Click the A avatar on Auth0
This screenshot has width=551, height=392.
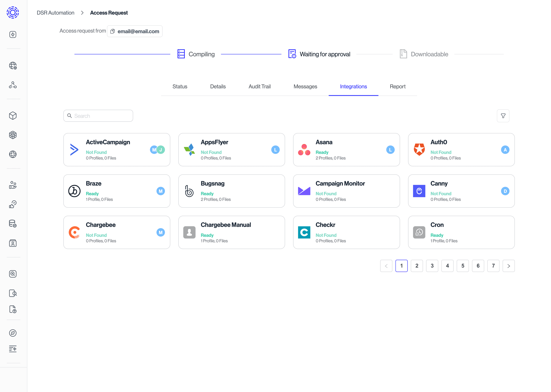505,150
